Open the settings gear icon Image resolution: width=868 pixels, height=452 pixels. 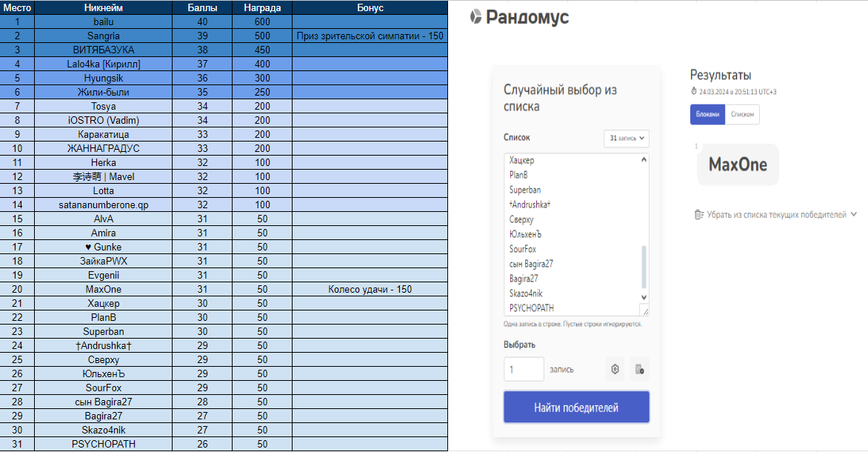(x=615, y=369)
